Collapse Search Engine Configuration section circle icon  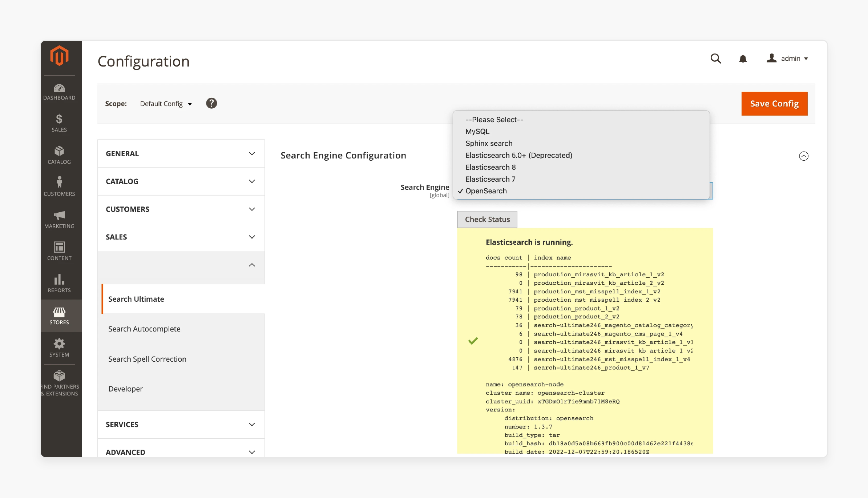point(804,156)
